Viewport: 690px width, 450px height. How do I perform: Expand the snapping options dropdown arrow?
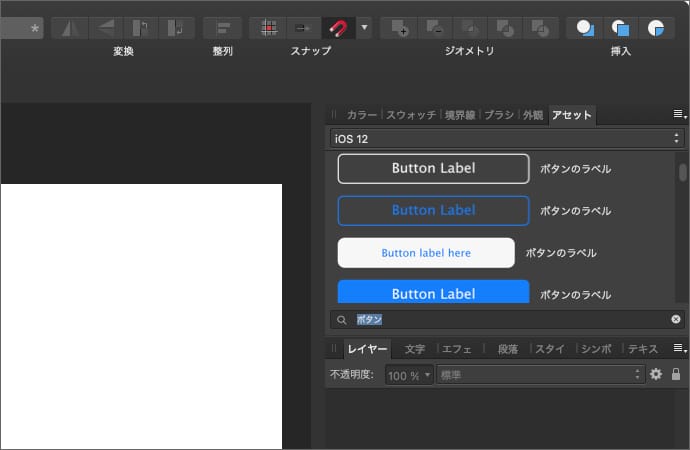coord(363,28)
